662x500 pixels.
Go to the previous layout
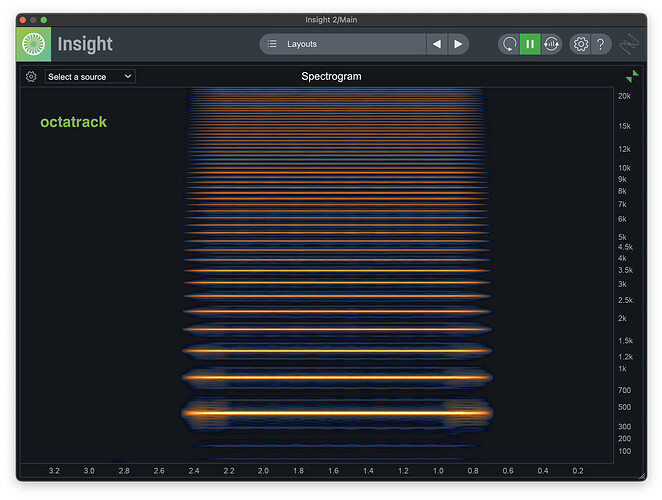click(436, 44)
